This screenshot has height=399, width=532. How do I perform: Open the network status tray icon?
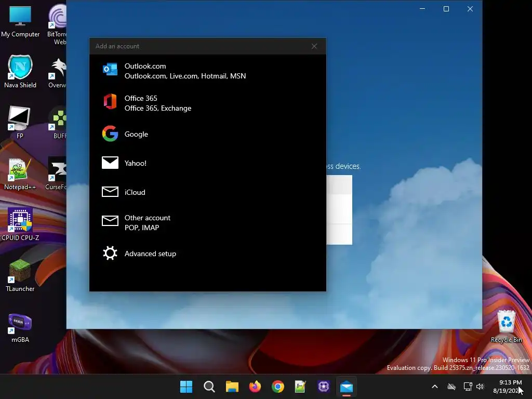pos(468,387)
